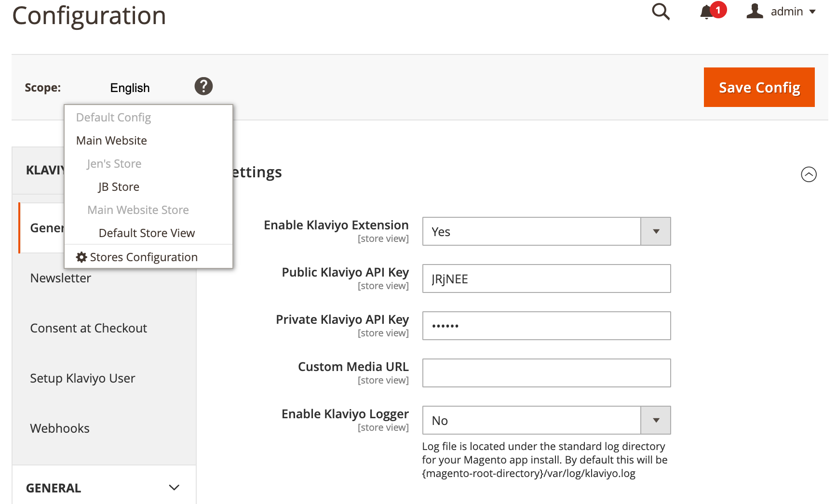
Task: Select JB Store from scope list
Action: tap(119, 187)
